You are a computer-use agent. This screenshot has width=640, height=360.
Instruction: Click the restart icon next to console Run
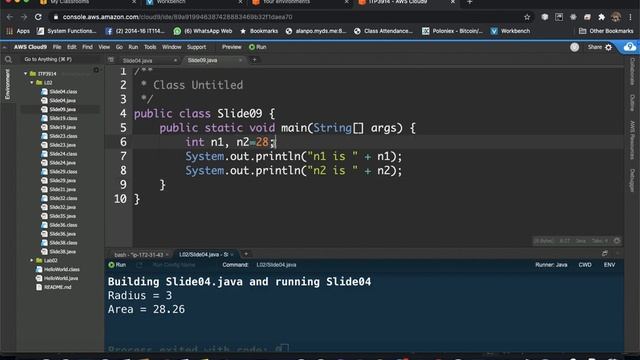click(x=139, y=265)
